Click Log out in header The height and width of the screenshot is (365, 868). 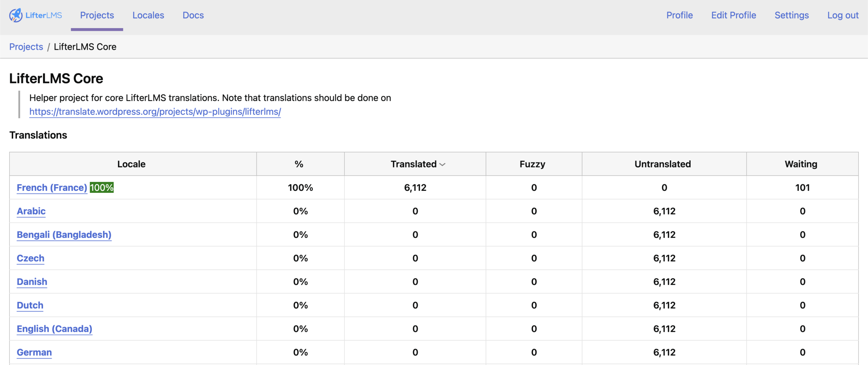pos(843,15)
